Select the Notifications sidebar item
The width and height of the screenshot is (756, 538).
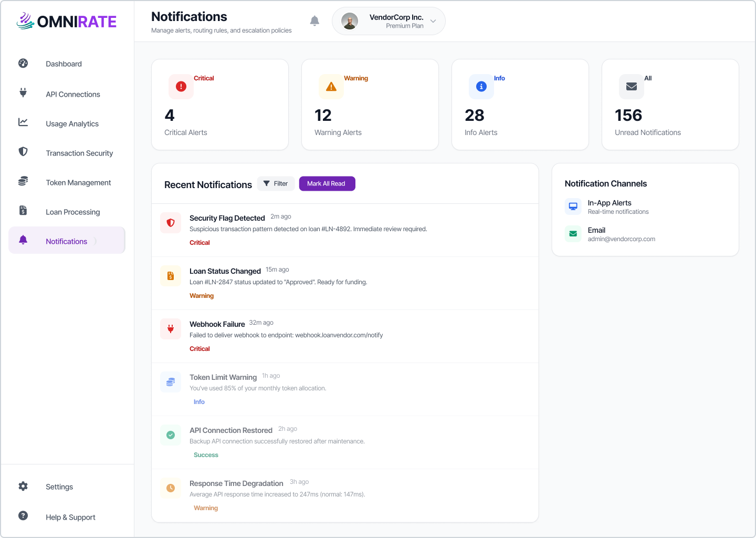(x=67, y=240)
